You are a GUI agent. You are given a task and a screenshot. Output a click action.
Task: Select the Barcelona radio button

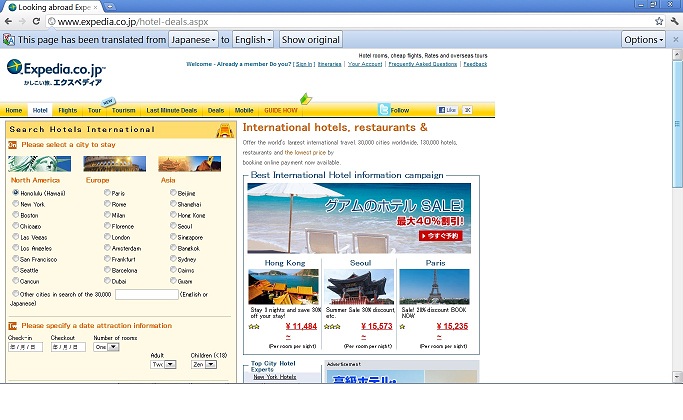point(107,270)
